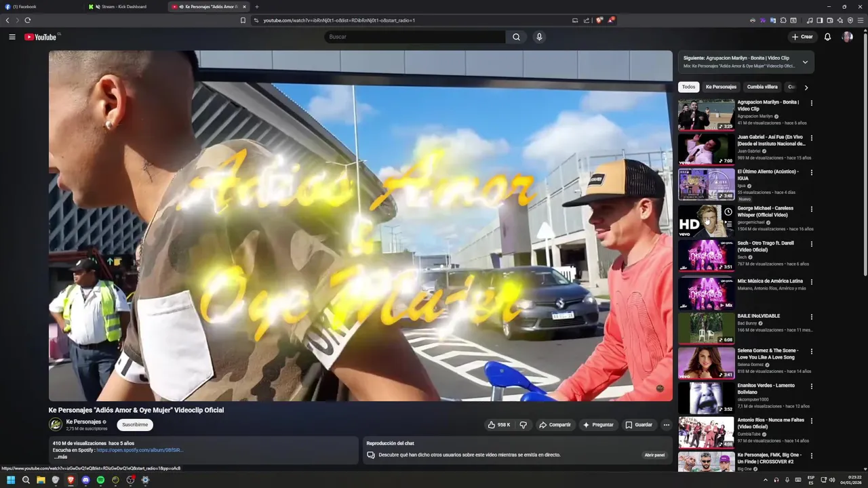Select the Todos filter chip
This screenshot has height=488, width=868.
pos(688,87)
